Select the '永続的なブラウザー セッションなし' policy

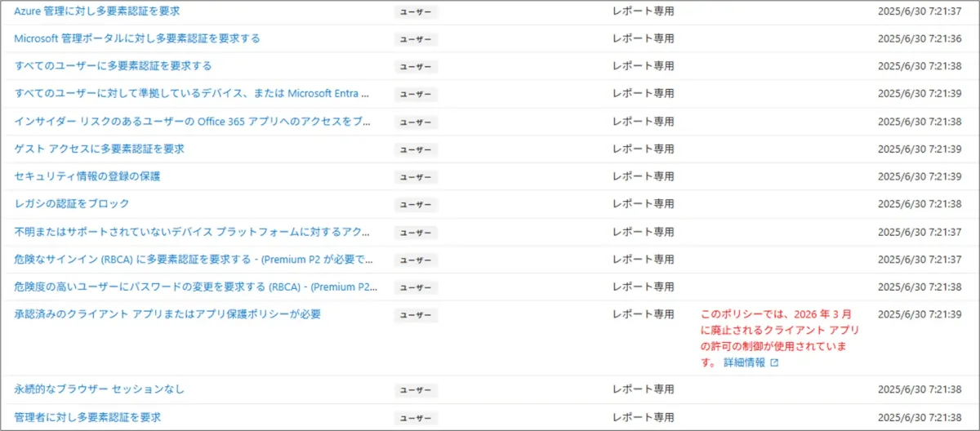(99, 389)
